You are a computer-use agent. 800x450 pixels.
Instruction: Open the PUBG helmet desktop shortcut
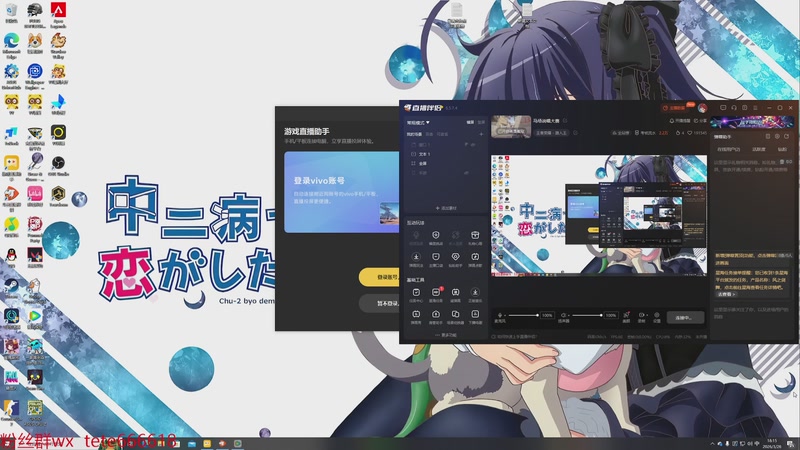(35, 15)
